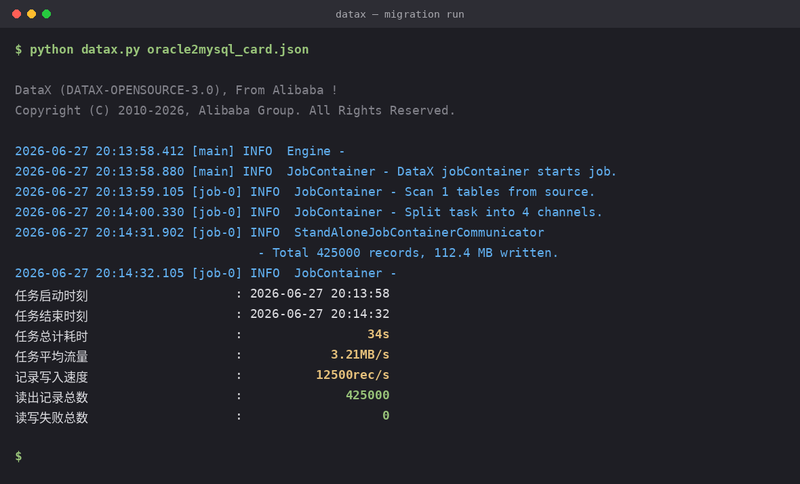Click 'DataX jobContainer starts job.' log line
Screen dimensions: 800x484
(x=315, y=172)
